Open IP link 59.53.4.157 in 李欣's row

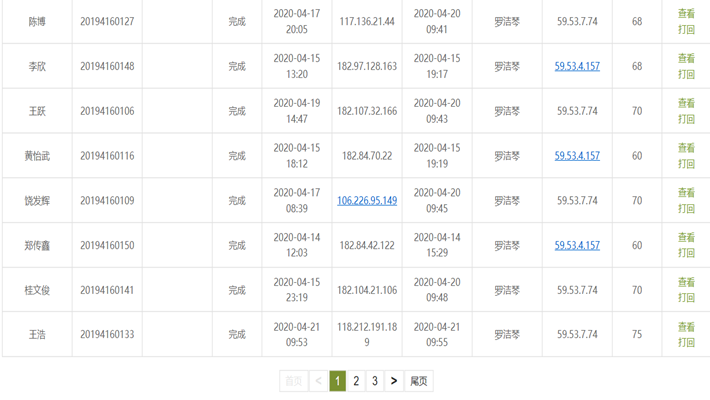coord(577,67)
